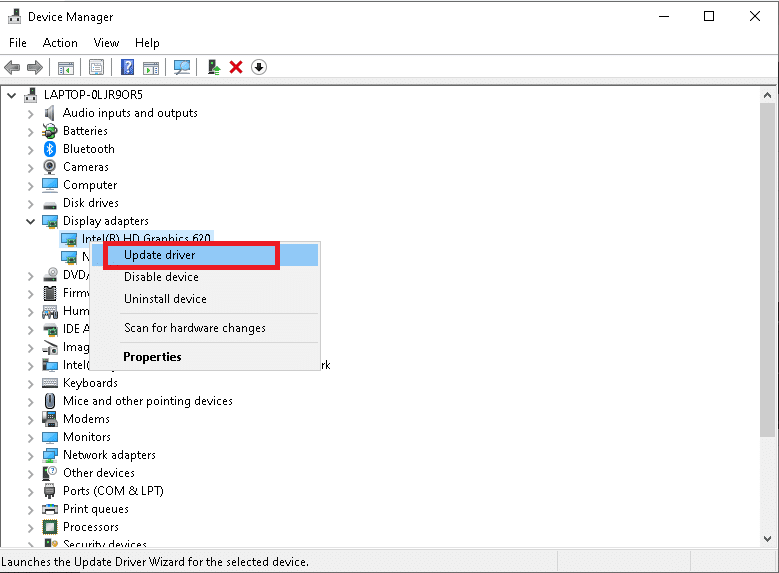Expand the Network adapters category
Viewport: 779px width, 573px height.
click(31, 455)
